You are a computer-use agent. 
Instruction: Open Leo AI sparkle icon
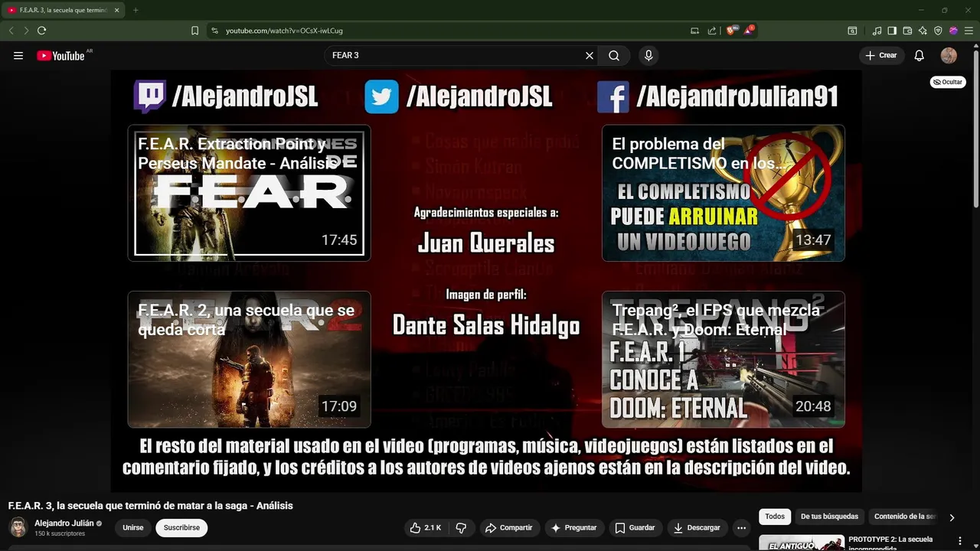pyautogui.click(x=923, y=31)
